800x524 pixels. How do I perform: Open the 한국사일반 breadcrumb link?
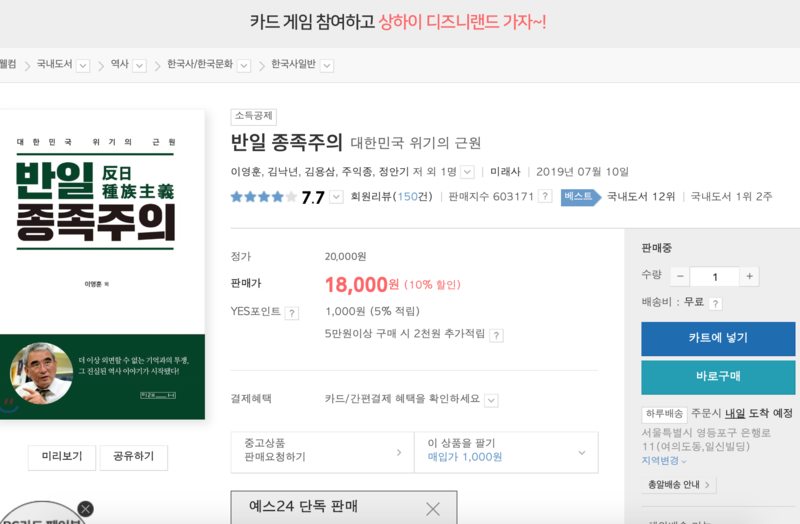pos(293,64)
